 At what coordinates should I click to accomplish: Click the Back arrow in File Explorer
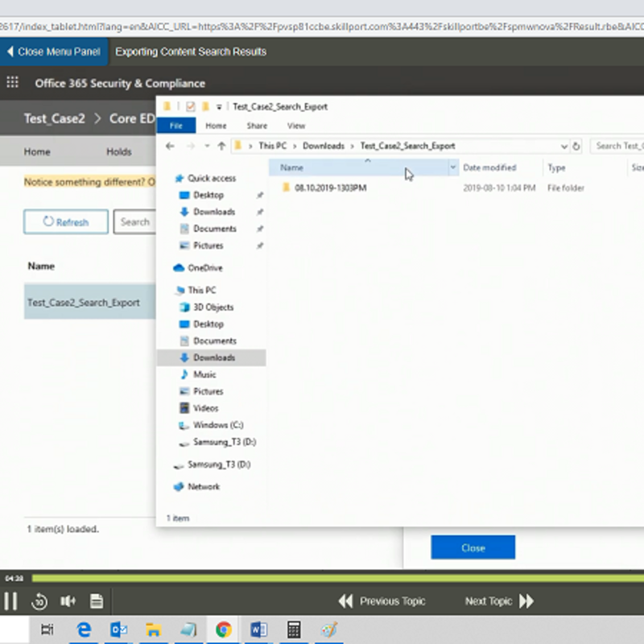tap(170, 146)
